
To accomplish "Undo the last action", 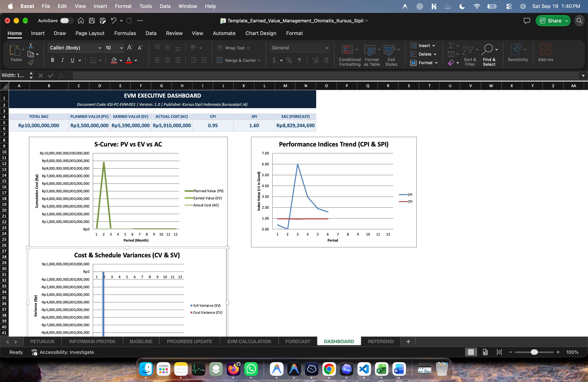I will pyautogui.click(x=114, y=21).
